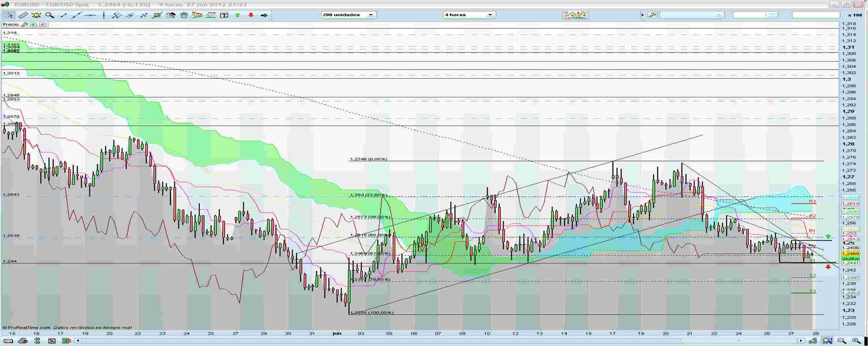Viewport: 868px width, 346px height.
Task: Click the green up arrow marker on chart
Action: [828, 236]
